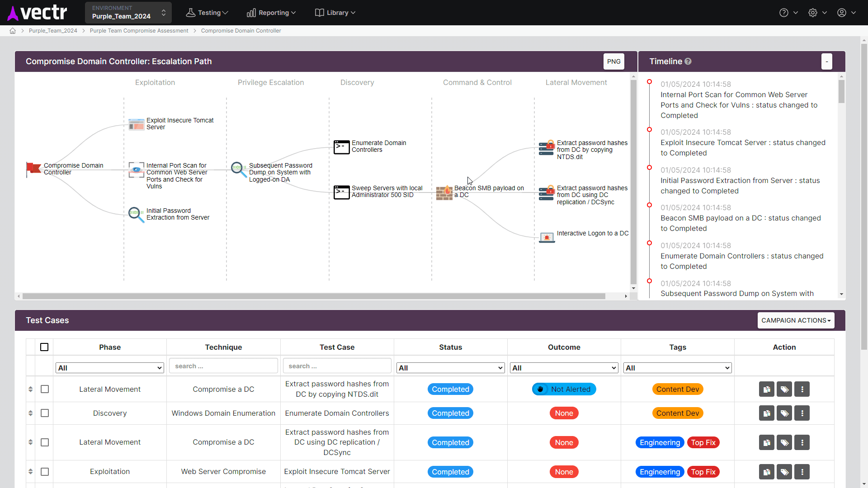Open the user account menu icon
868x488 pixels.
pyautogui.click(x=842, y=13)
